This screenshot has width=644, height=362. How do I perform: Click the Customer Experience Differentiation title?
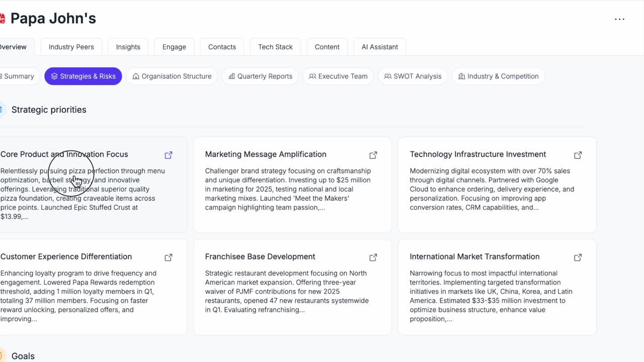tap(66, 256)
